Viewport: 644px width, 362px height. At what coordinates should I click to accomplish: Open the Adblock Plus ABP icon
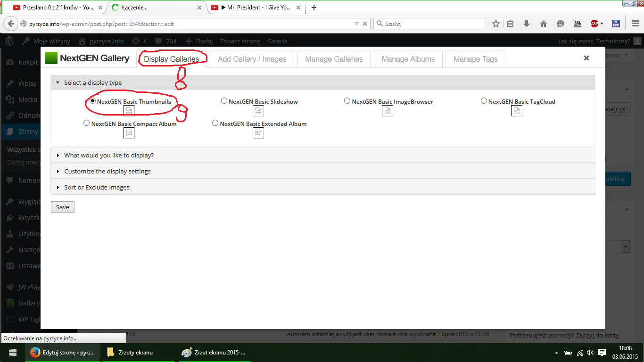594,24
